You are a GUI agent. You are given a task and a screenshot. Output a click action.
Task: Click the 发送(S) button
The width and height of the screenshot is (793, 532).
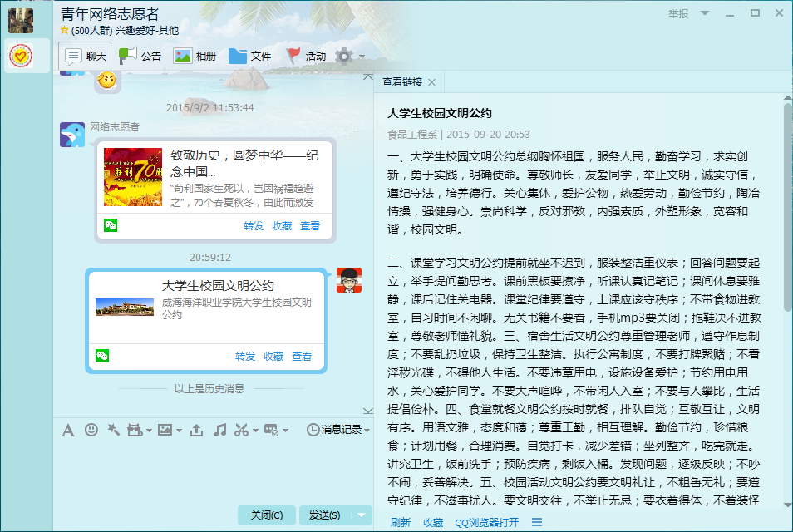[324, 515]
